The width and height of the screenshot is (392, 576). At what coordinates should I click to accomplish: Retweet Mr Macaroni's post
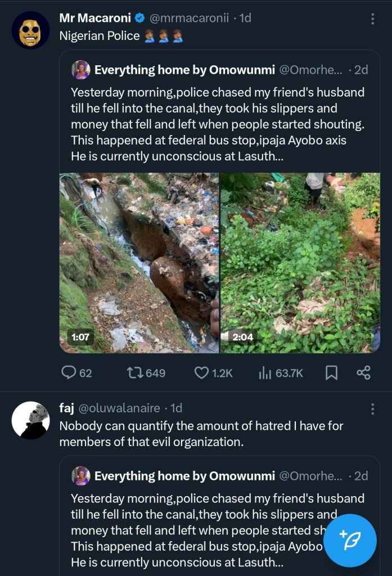(136, 372)
